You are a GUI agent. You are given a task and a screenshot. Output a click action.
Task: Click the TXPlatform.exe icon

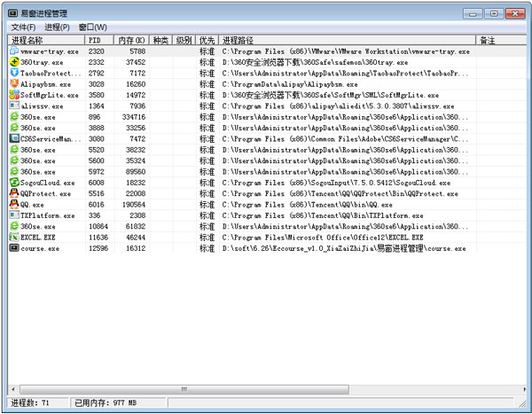(x=14, y=215)
